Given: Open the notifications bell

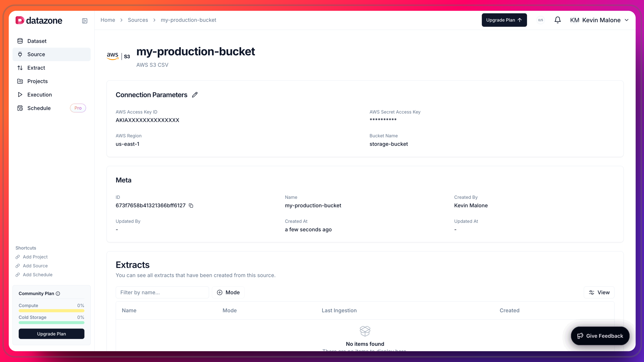Looking at the screenshot, I should click(557, 20).
